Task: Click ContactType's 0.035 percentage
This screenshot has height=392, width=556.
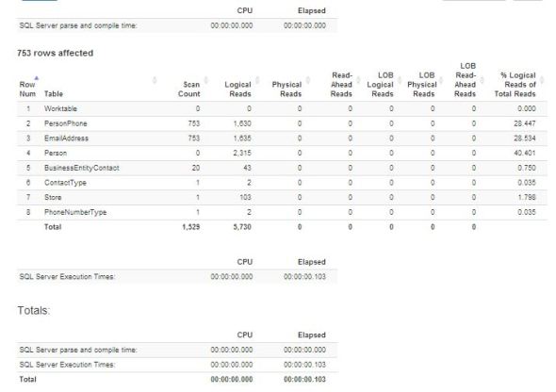Action: click(x=527, y=183)
